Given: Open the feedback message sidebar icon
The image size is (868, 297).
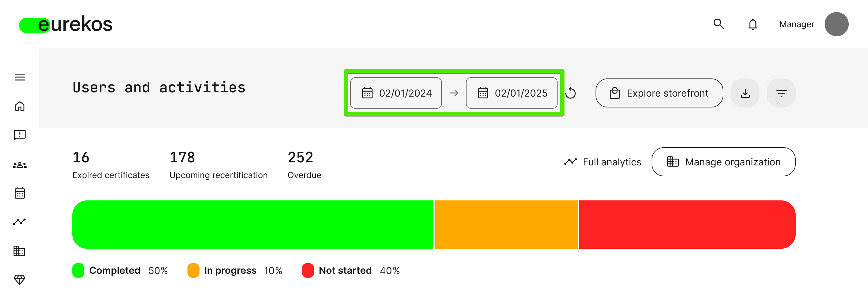Looking at the screenshot, I should (20, 135).
